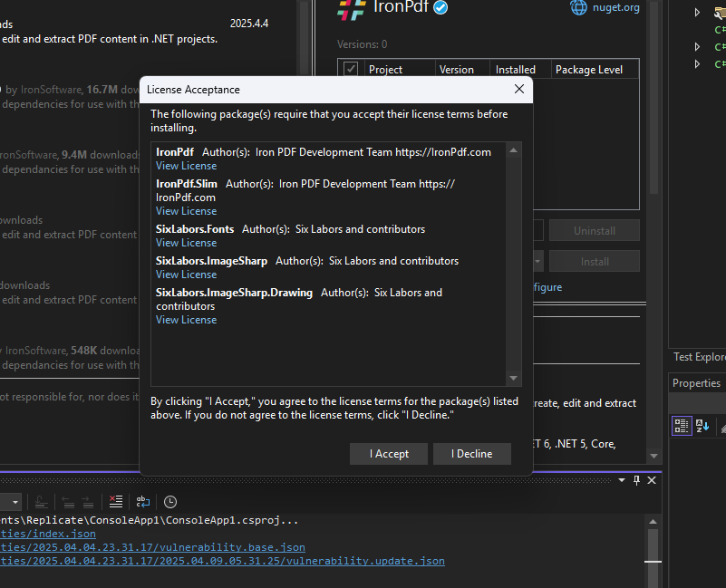Image resolution: width=726 pixels, height=588 pixels.
Task: Open the version dropdown beside Install
Action: coord(537,262)
